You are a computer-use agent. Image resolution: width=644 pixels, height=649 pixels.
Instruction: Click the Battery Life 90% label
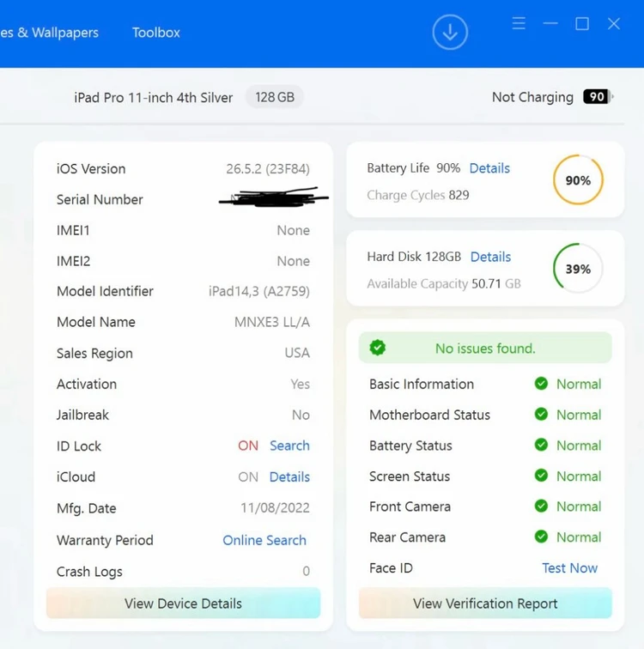(x=413, y=168)
